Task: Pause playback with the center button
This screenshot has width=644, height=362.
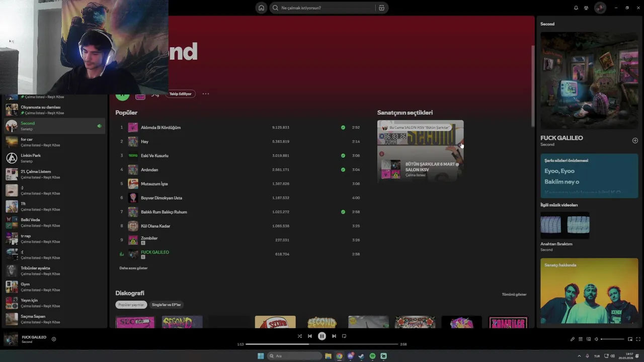Action: (x=322, y=336)
